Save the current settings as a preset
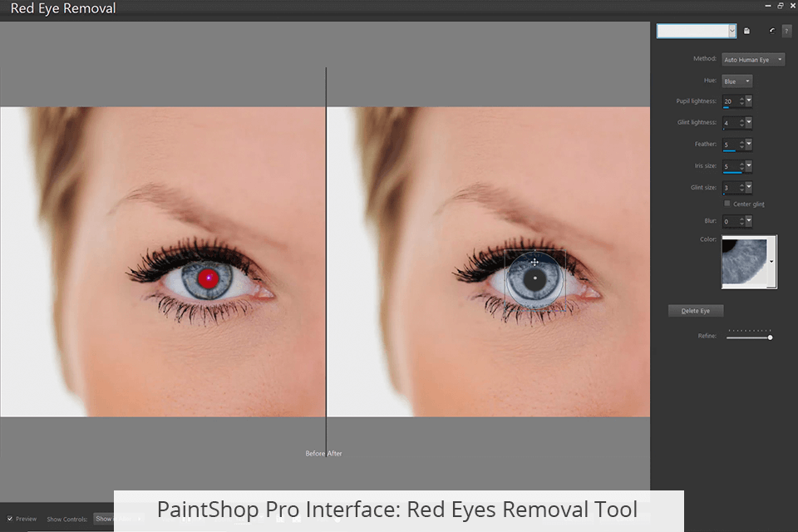This screenshot has width=798, height=532. click(746, 31)
